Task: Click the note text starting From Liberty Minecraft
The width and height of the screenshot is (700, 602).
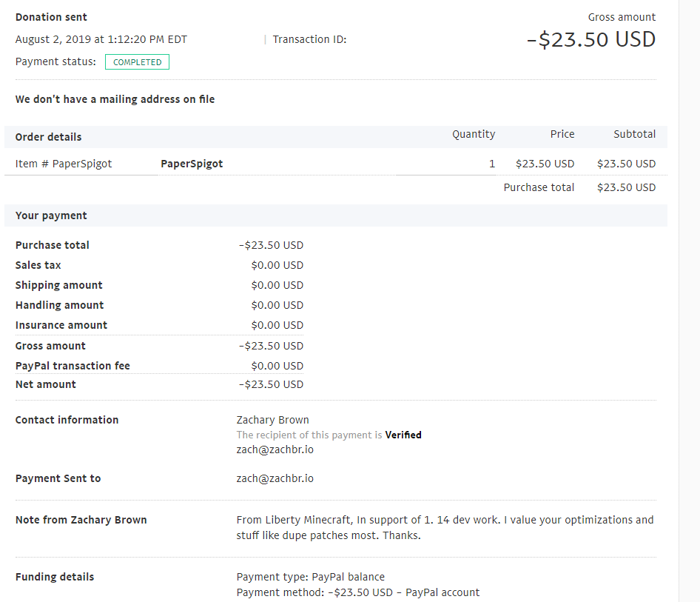Action: point(445,528)
